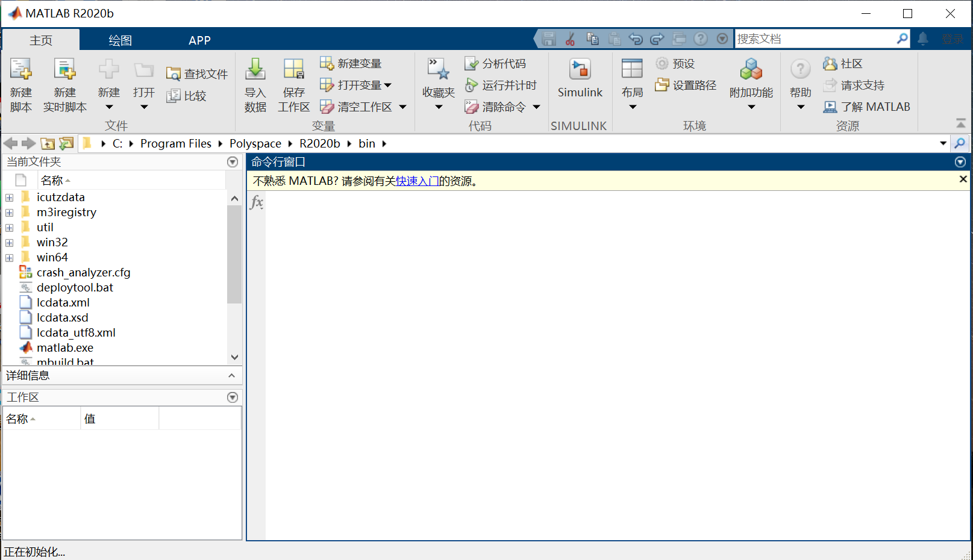Image resolution: width=973 pixels, height=560 pixels.
Task: Click the 比较 compare icon
Action: coord(187,95)
